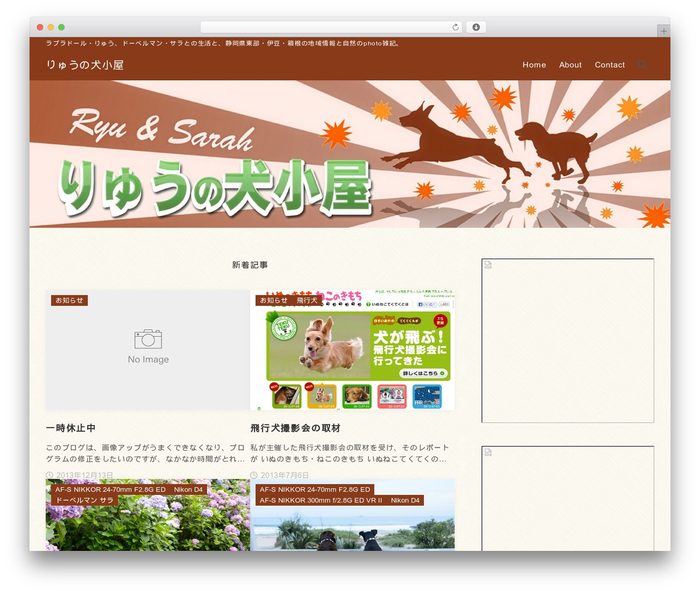
Task: Click お知らせ tag on No Image post
Action: coord(69,300)
